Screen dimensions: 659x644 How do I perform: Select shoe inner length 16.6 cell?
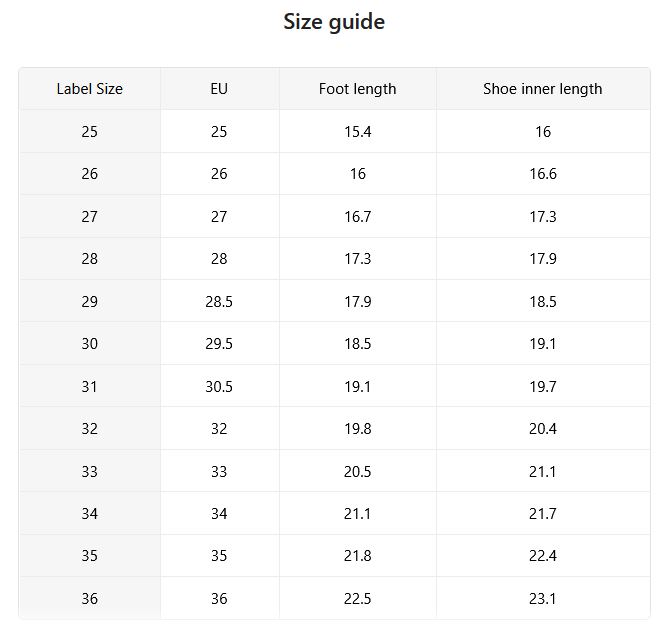click(543, 174)
